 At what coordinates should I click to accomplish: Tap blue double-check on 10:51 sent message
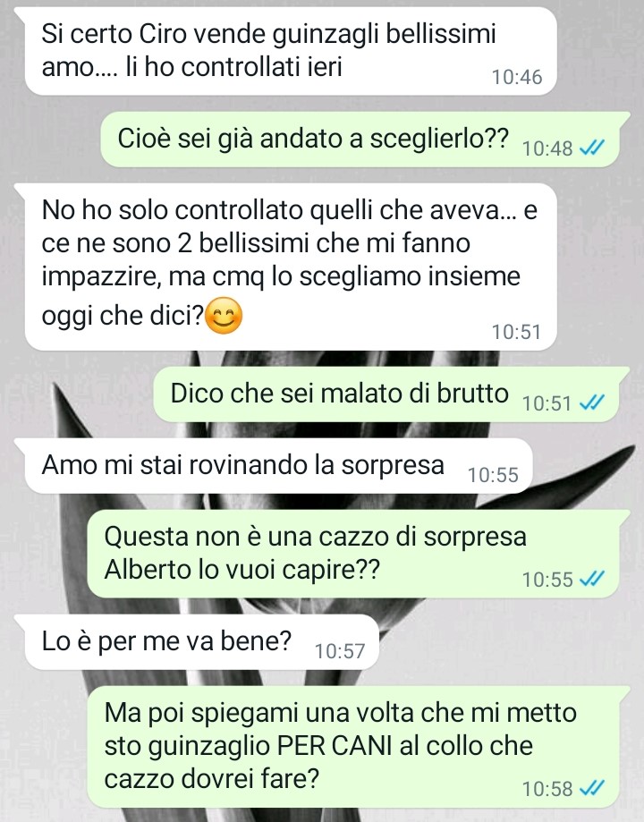591,403
